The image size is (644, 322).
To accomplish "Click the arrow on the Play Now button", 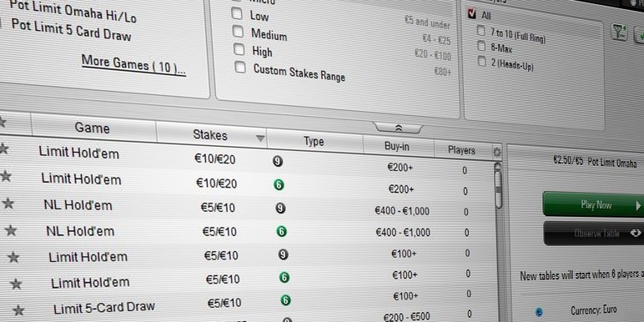I will (638, 205).
